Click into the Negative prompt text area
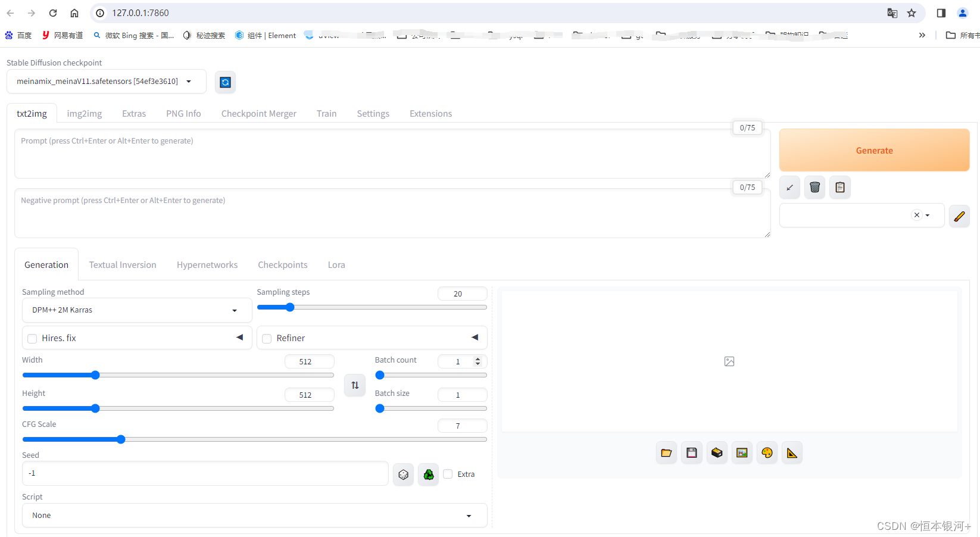 (392, 213)
